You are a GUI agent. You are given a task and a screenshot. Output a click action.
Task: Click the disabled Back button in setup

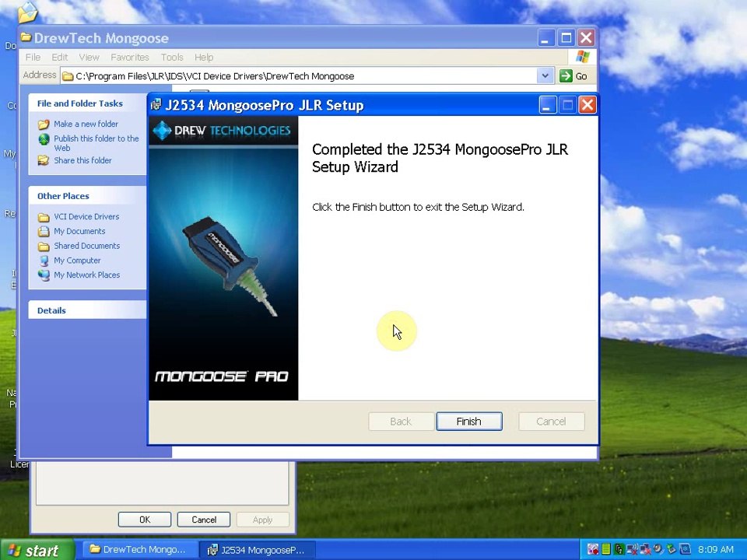(x=401, y=422)
